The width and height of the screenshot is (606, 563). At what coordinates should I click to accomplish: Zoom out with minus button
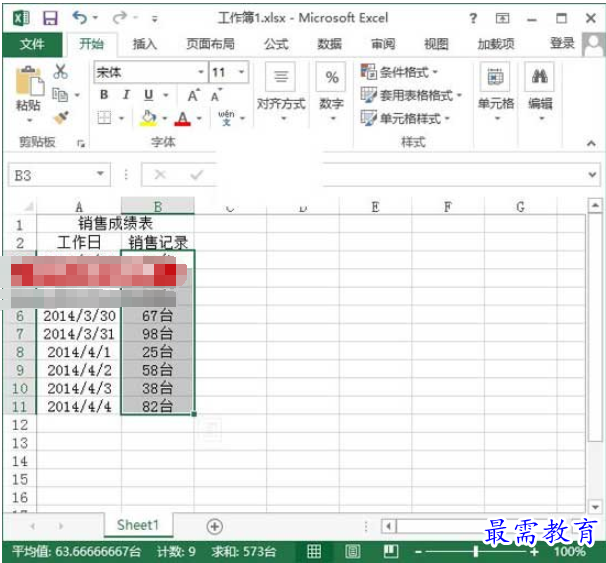(418, 552)
